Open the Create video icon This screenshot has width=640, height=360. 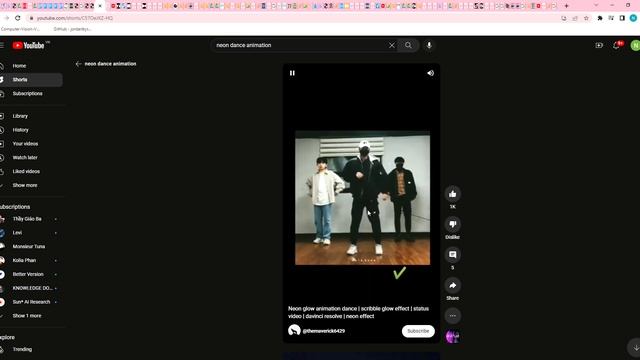pyautogui.click(x=599, y=45)
